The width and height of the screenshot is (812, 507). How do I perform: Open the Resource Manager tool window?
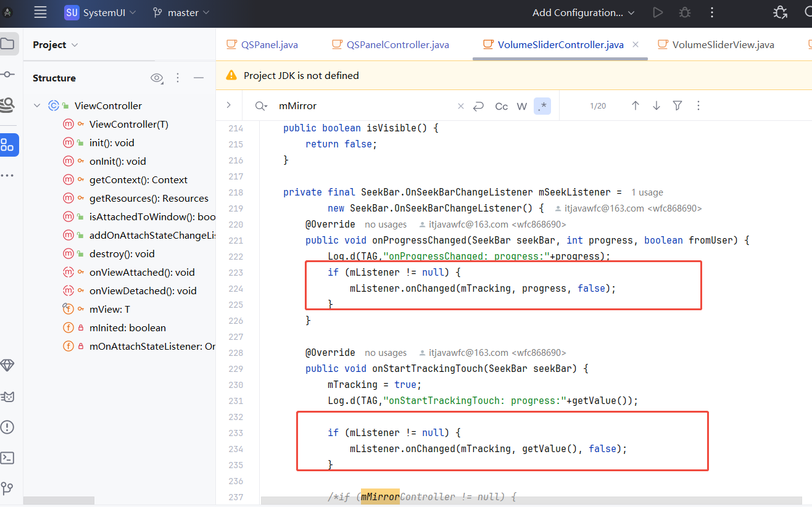(x=7, y=104)
